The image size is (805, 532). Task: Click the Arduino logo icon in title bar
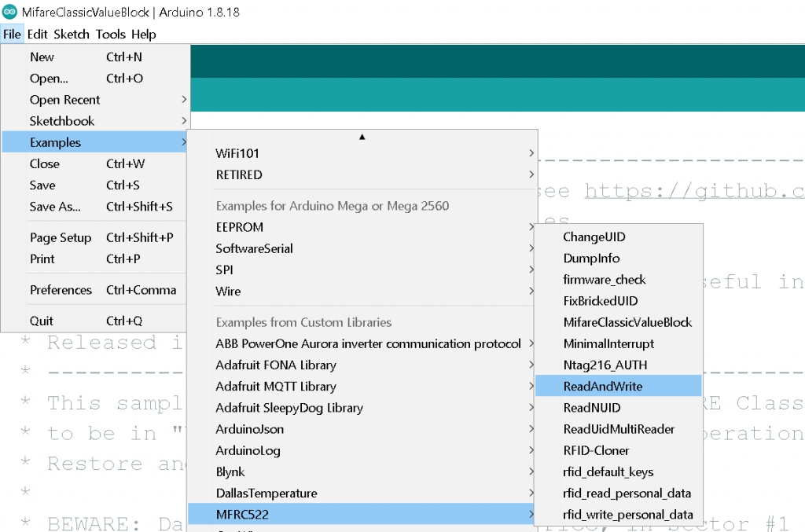[x=10, y=13]
